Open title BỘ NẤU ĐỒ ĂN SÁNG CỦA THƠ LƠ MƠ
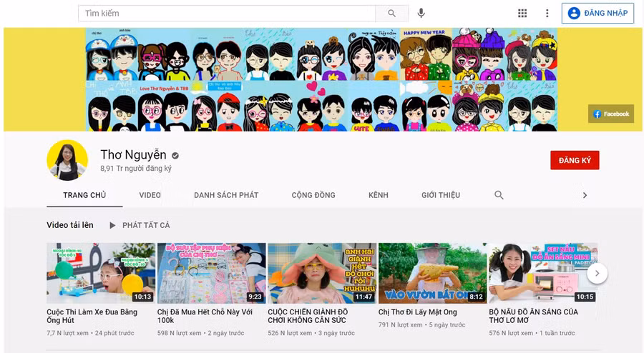 [534, 316]
